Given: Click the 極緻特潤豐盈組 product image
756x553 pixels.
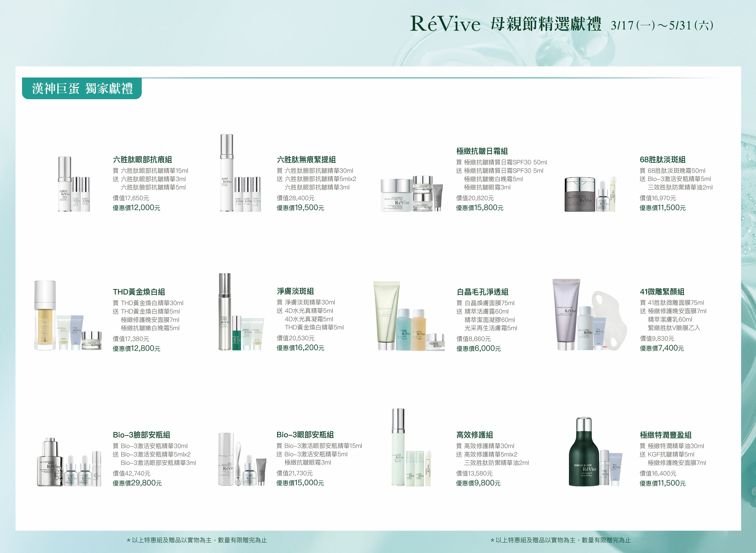Looking at the screenshot, I should pos(595,452).
